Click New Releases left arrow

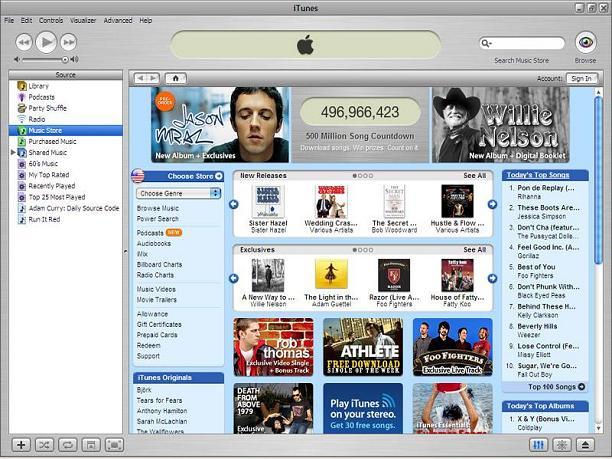[234, 204]
